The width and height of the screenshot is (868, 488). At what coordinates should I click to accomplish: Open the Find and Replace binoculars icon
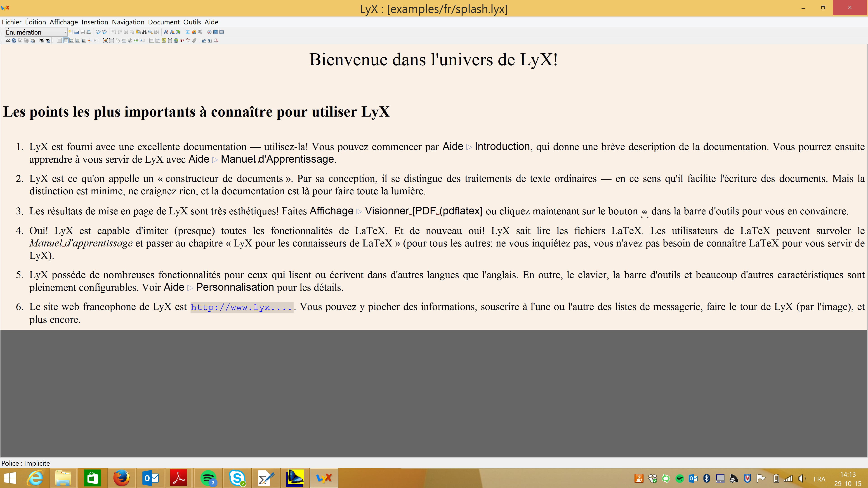click(x=145, y=32)
